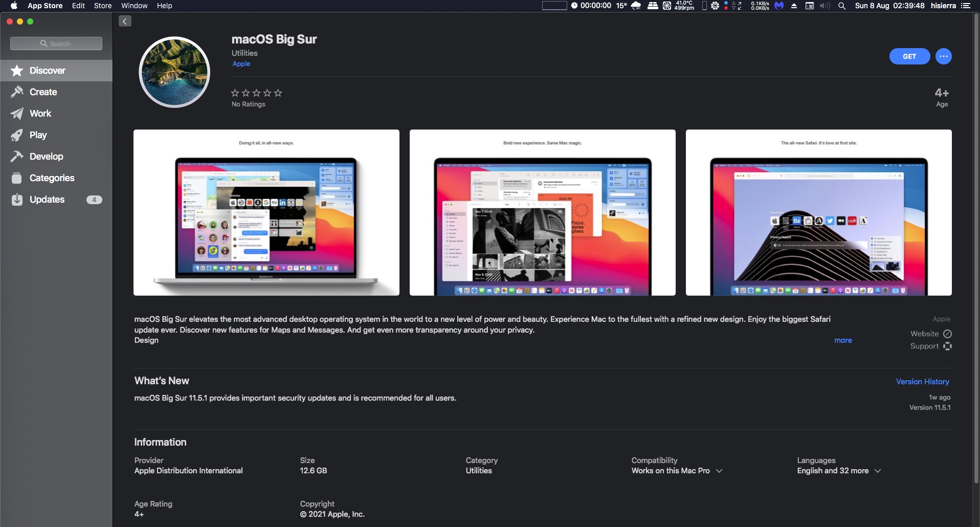Click the 'Information' heading
Screen dimensions: 980x527
coord(160,442)
